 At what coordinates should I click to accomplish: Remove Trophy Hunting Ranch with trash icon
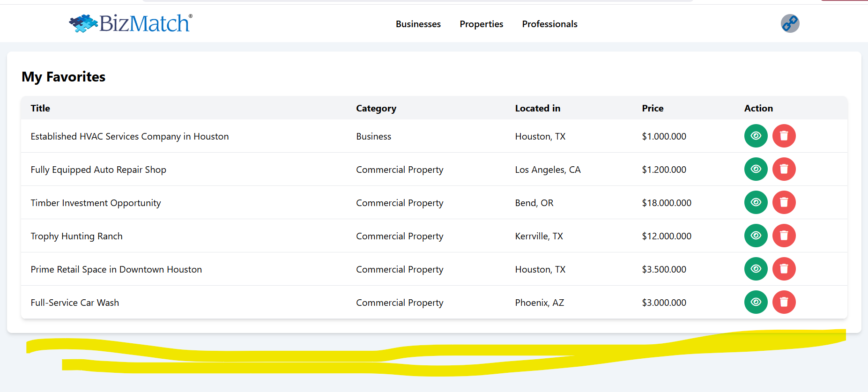[x=784, y=236]
